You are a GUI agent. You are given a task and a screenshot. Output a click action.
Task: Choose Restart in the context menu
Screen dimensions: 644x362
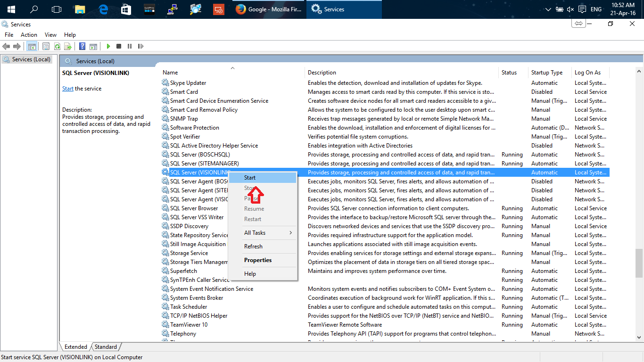(x=263, y=219)
